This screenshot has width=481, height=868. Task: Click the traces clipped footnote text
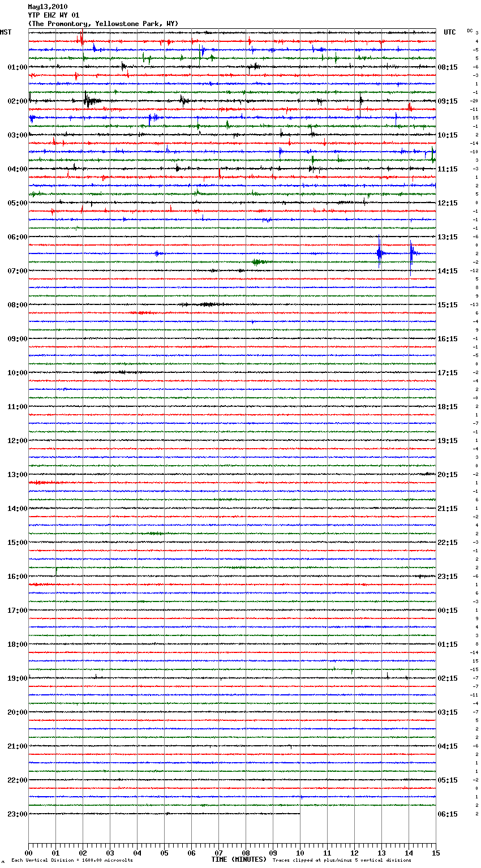pos(342,861)
